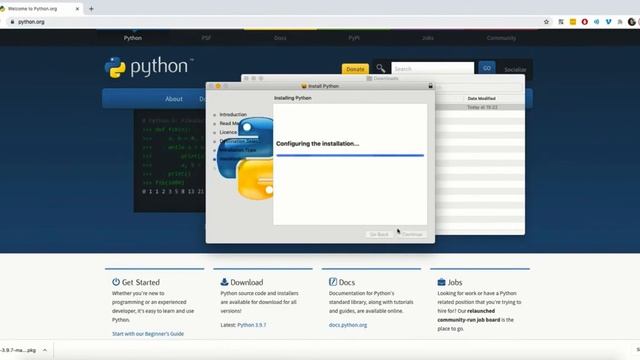Click the yellow extension icon in Chrome toolbar
This screenshot has width=640, height=360.
[573, 22]
